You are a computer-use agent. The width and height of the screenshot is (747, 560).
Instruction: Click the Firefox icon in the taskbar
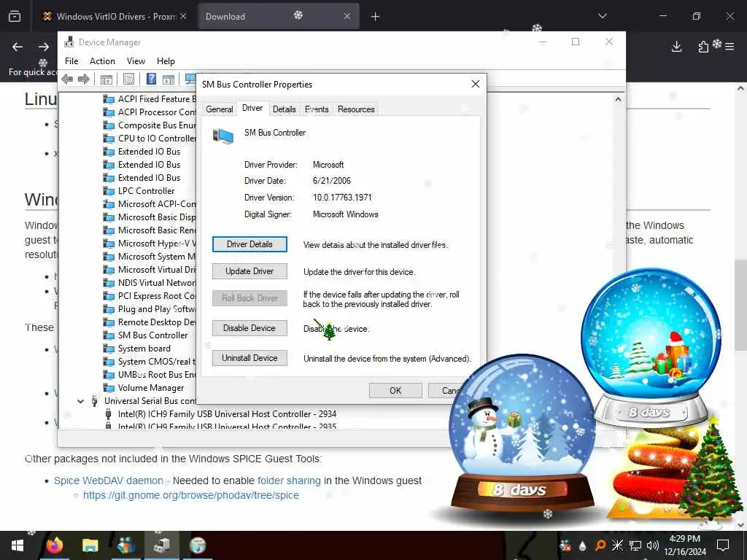(55, 545)
